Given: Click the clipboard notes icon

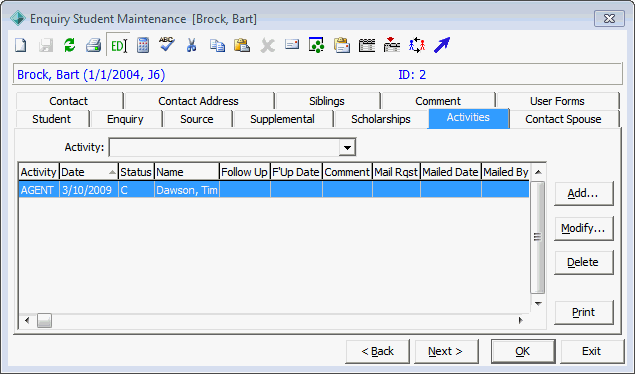Looking at the screenshot, I should [x=342, y=45].
